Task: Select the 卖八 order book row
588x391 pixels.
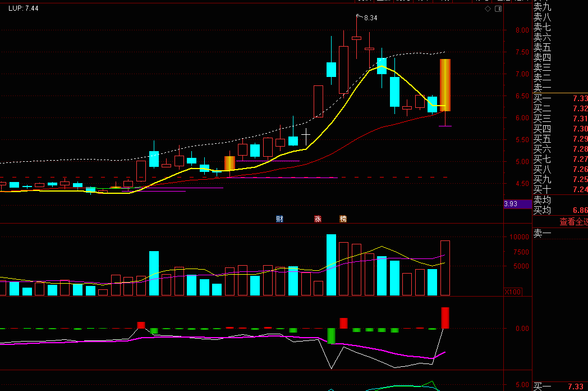Action: tap(561, 17)
